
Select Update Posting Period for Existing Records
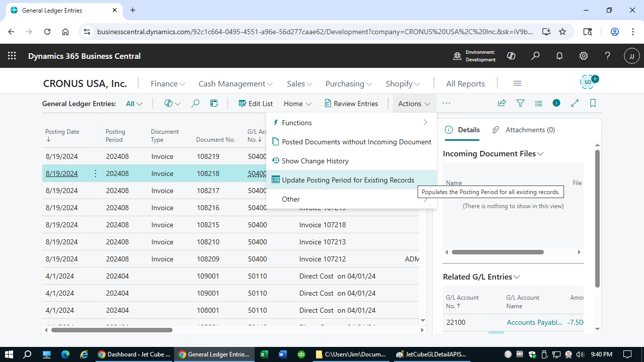tap(351, 180)
